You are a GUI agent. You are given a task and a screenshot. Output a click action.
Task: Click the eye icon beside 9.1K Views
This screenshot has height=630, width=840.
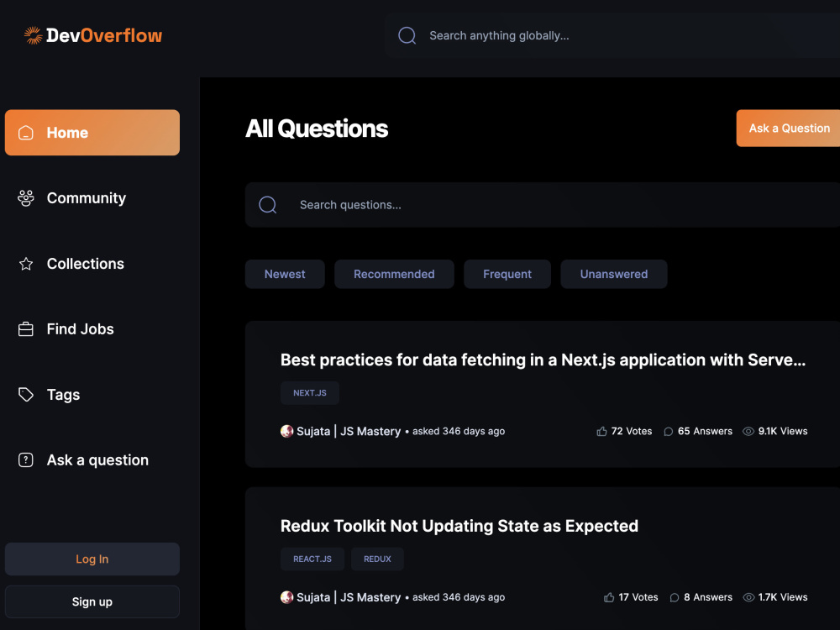tap(748, 431)
